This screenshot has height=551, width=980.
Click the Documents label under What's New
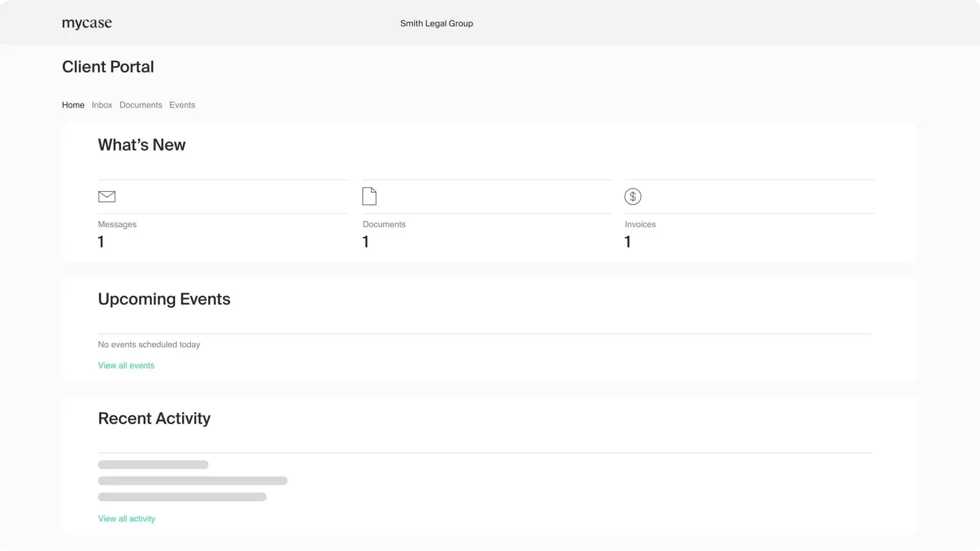pyautogui.click(x=384, y=225)
